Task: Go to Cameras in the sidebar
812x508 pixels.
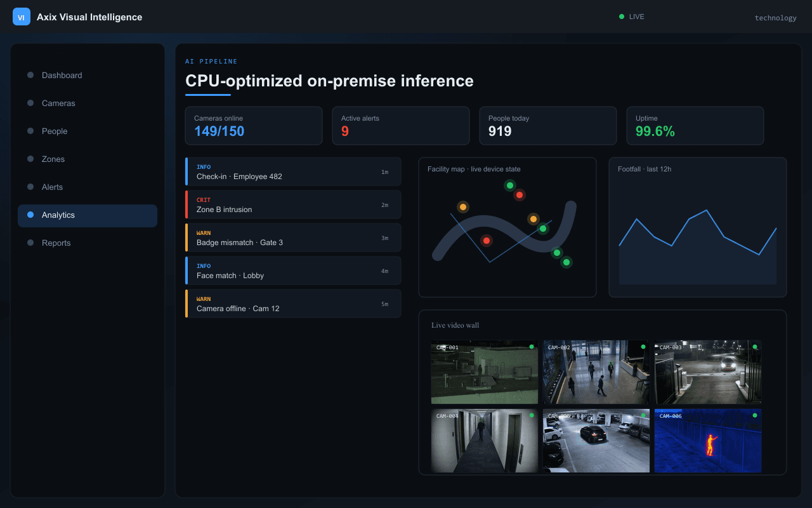Action: pos(88,103)
